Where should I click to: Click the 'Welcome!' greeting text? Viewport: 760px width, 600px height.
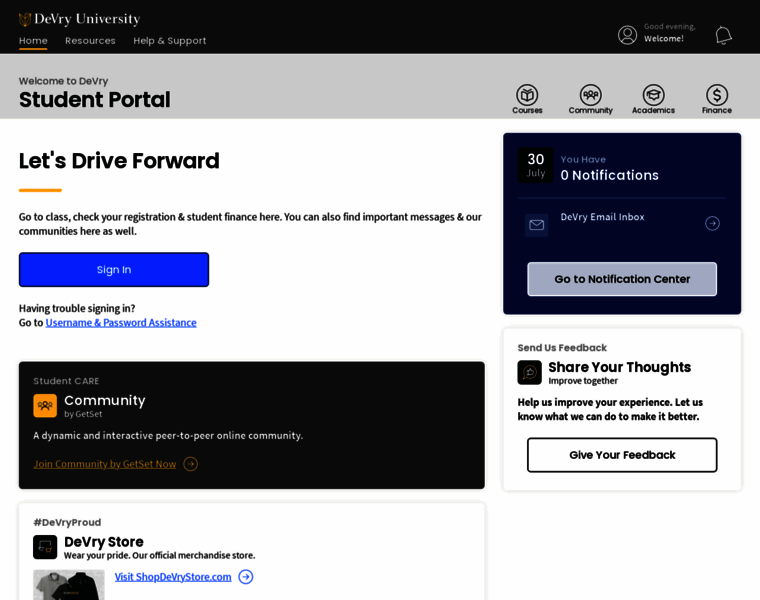coord(664,39)
